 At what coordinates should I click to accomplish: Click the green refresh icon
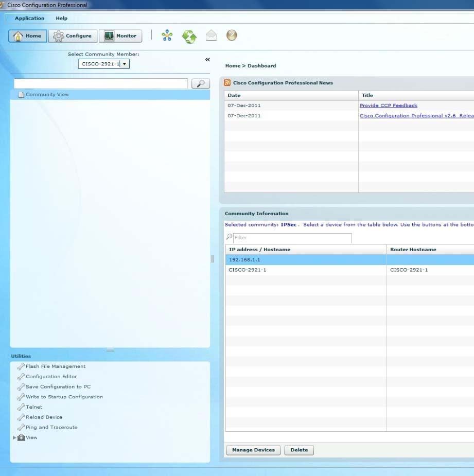click(x=189, y=37)
